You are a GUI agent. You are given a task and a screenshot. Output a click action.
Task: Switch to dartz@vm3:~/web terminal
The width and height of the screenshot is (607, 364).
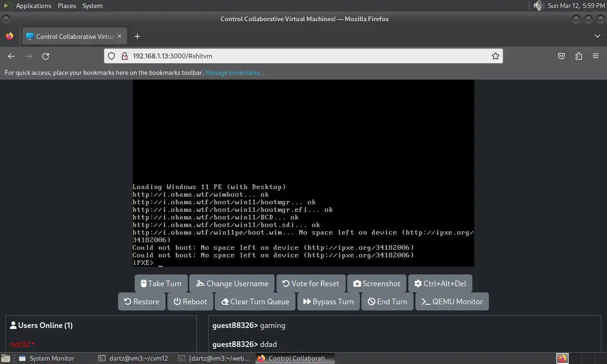(214, 358)
